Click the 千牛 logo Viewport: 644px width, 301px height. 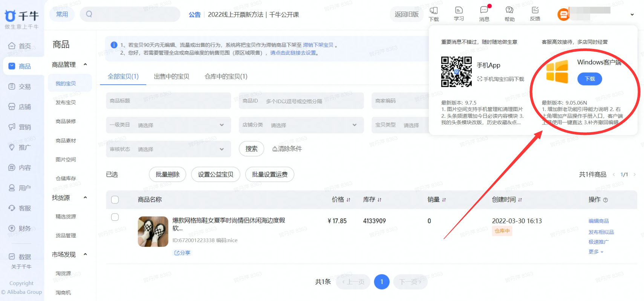[21, 16]
